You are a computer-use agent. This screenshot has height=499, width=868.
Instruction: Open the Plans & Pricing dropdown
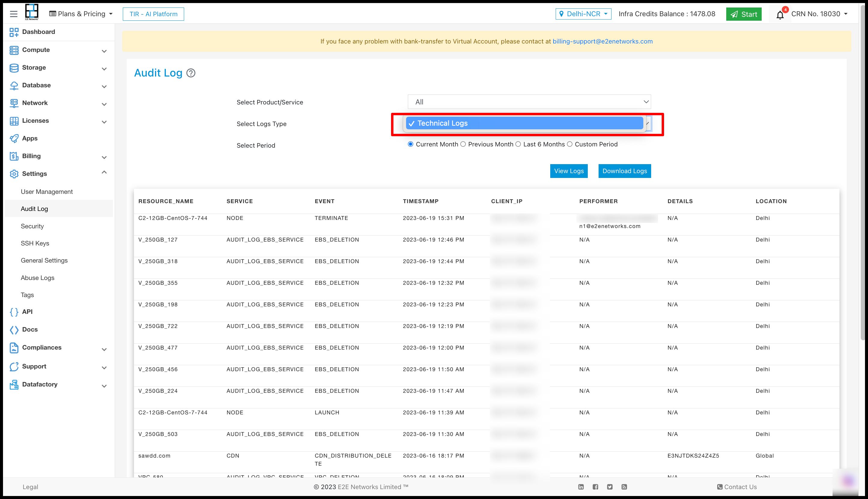81,14
